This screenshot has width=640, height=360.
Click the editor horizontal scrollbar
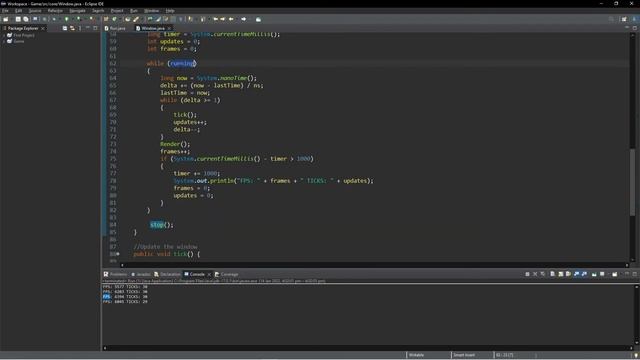373,265
